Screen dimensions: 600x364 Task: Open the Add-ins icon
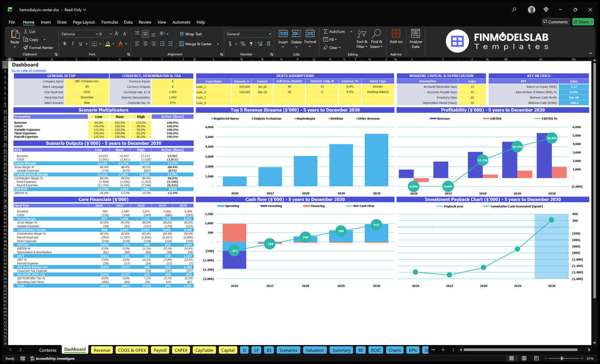(x=396, y=34)
